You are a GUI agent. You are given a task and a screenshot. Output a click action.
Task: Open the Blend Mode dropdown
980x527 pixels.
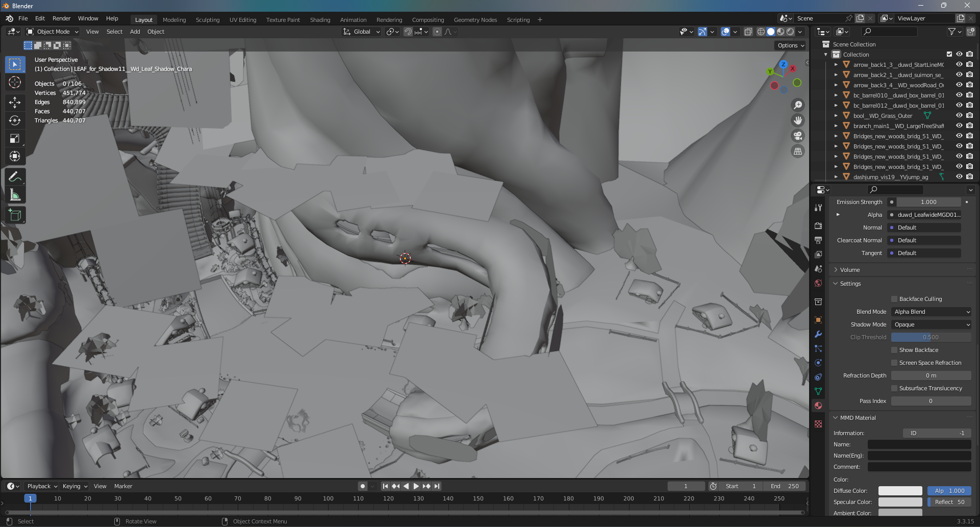click(931, 312)
